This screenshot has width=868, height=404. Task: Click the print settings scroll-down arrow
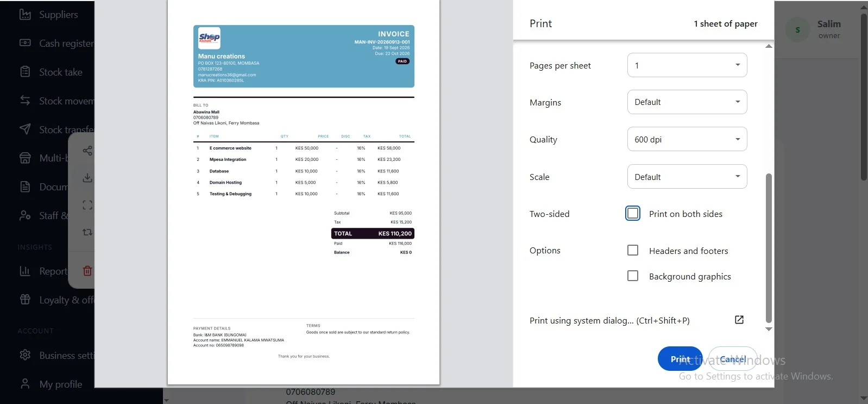tap(769, 329)
